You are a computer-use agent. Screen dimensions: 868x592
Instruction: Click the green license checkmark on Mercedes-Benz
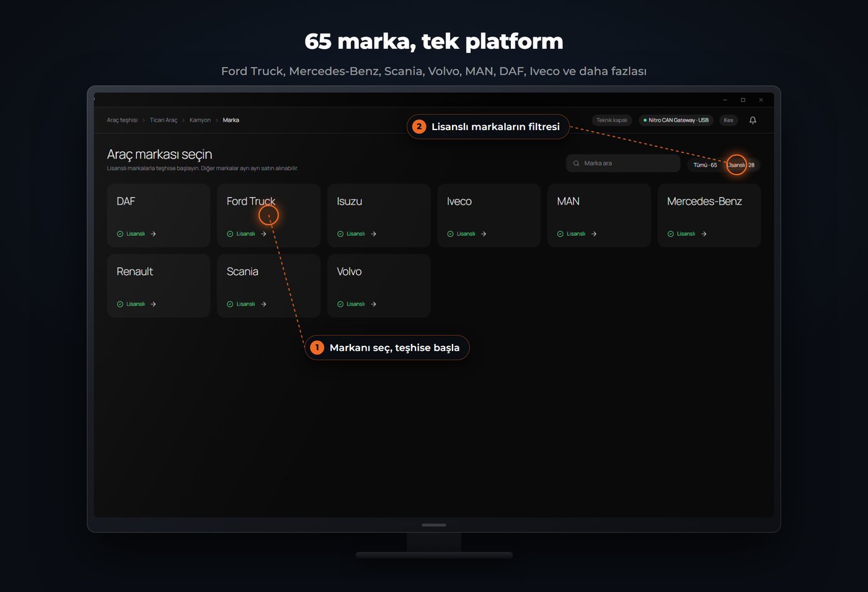coord(670,234)
